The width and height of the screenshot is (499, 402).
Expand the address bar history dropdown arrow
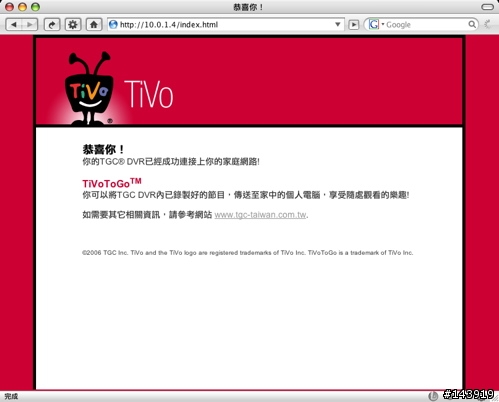337,25
